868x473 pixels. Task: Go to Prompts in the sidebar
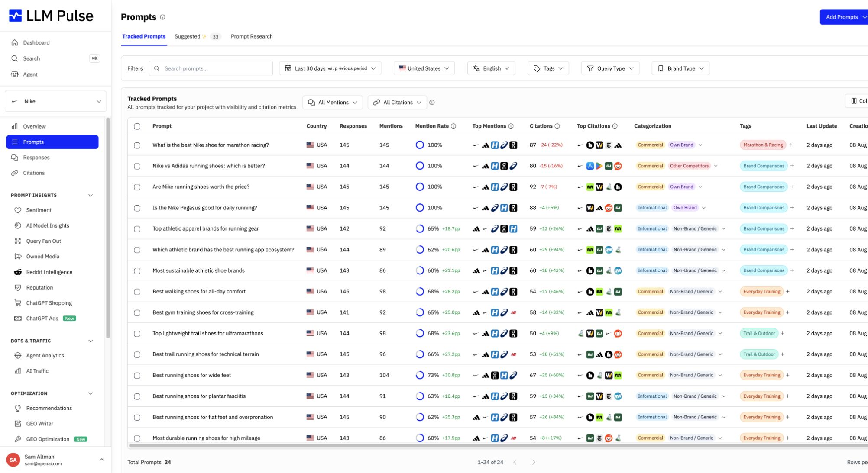click(x=52, y=142)
